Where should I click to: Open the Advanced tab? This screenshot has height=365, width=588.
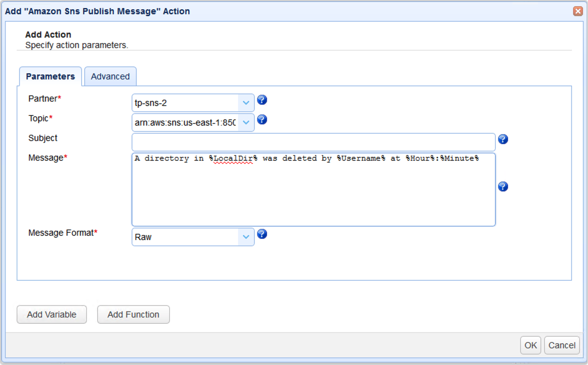click(x=110, y=77)
